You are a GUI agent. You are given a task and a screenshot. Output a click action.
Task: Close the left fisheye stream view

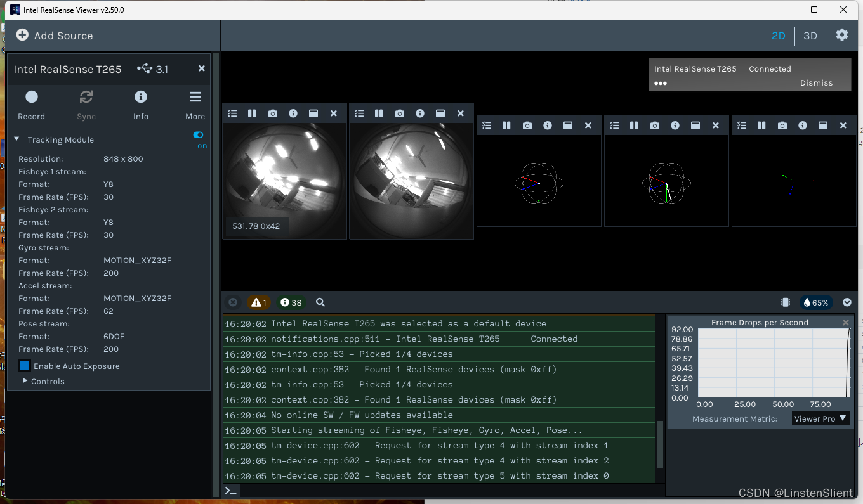tap(334, 113)
